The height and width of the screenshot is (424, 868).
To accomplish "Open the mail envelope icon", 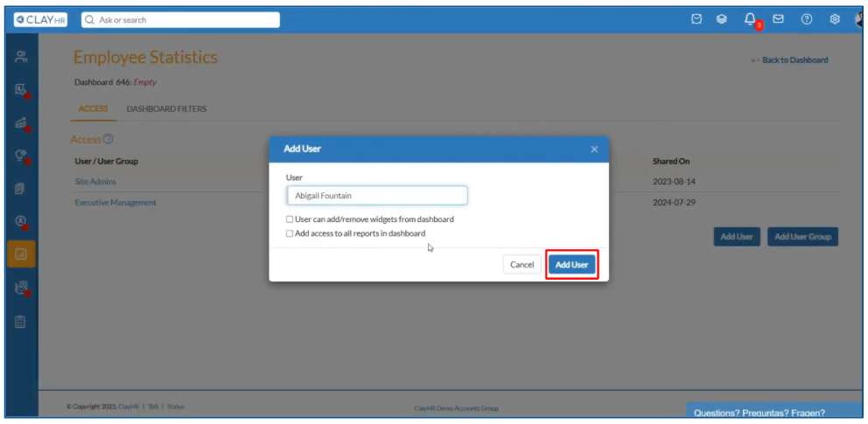I will click(778, 19).
